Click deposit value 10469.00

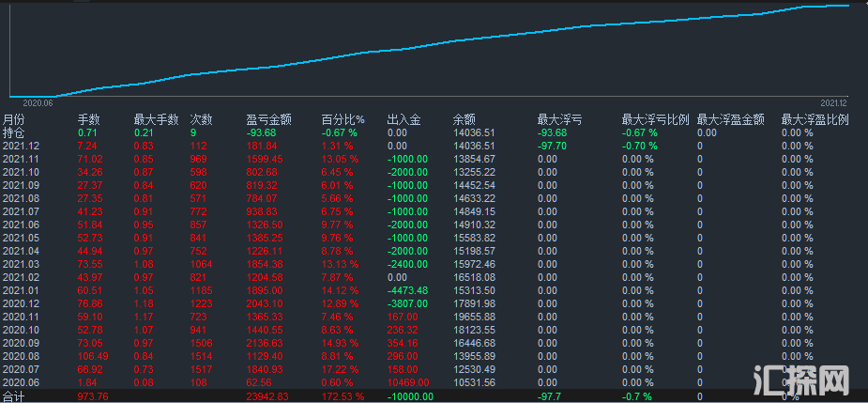click(408, 382)
